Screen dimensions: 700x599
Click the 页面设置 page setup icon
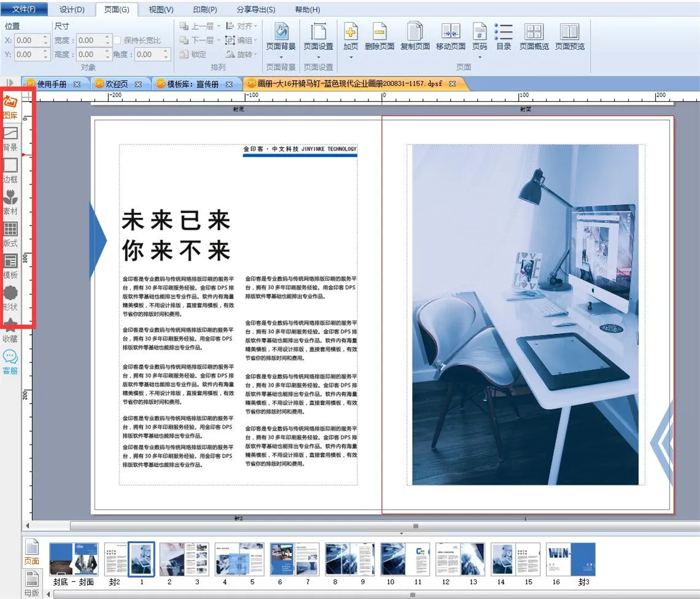318,32
